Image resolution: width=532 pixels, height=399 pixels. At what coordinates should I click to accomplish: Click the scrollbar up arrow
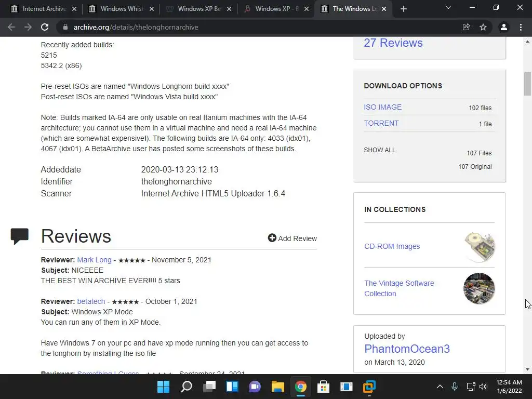pyautogui.click(x=527, y=42)
